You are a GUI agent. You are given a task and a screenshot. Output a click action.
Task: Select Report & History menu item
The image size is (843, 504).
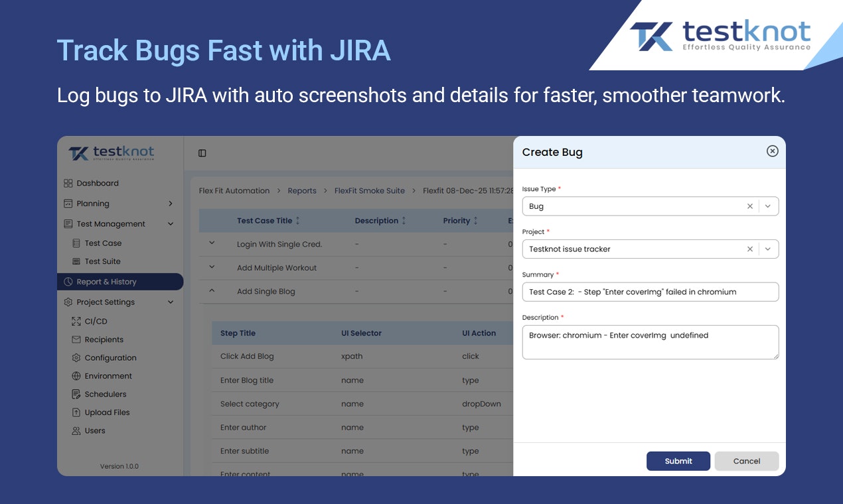120,282
